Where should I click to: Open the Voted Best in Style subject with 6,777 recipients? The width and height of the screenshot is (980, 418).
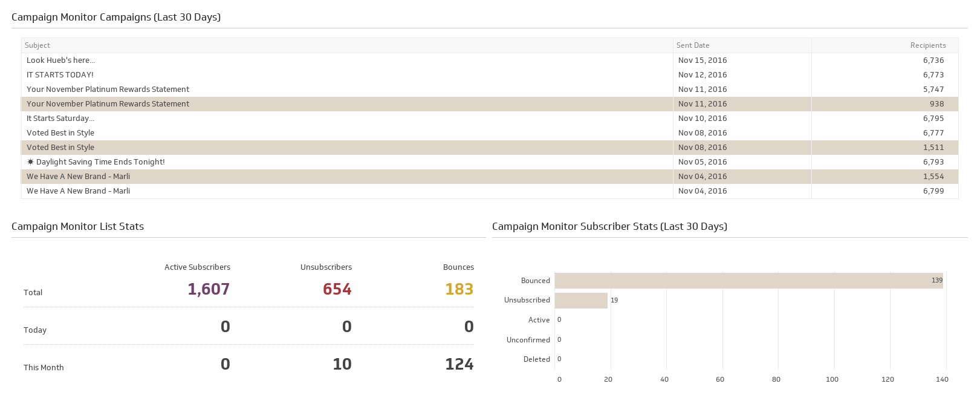(x=60, y=133)
